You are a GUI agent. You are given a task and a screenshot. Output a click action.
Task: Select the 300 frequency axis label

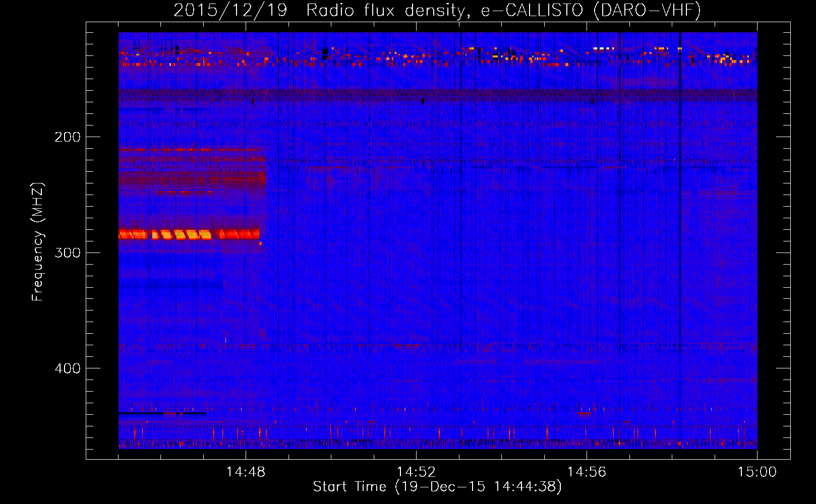point(68,253)
